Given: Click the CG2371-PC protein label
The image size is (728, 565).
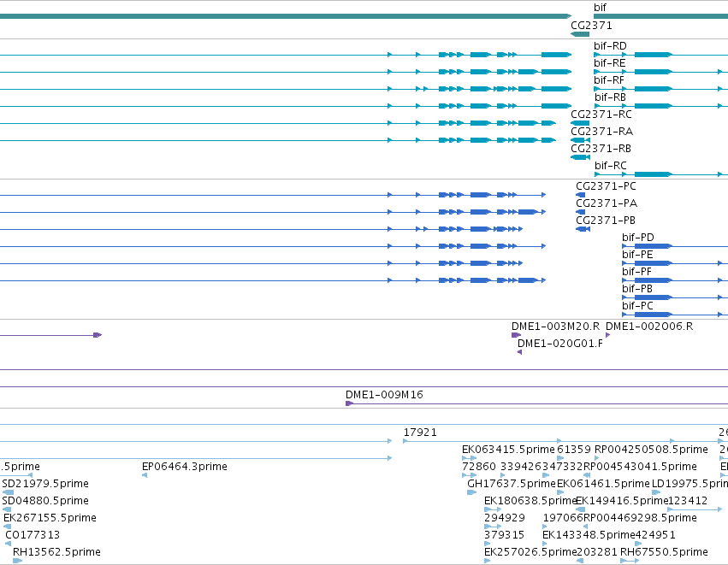Looking at the screenshot, I should 606,186.
